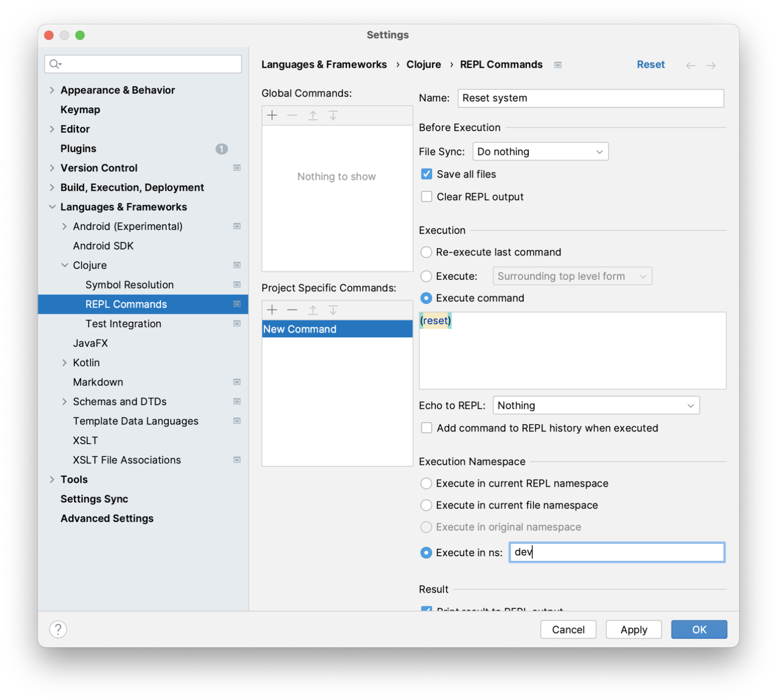Screen dimensions: 777x700
Task: Click the Cancel button
Action: click(568, 629)
